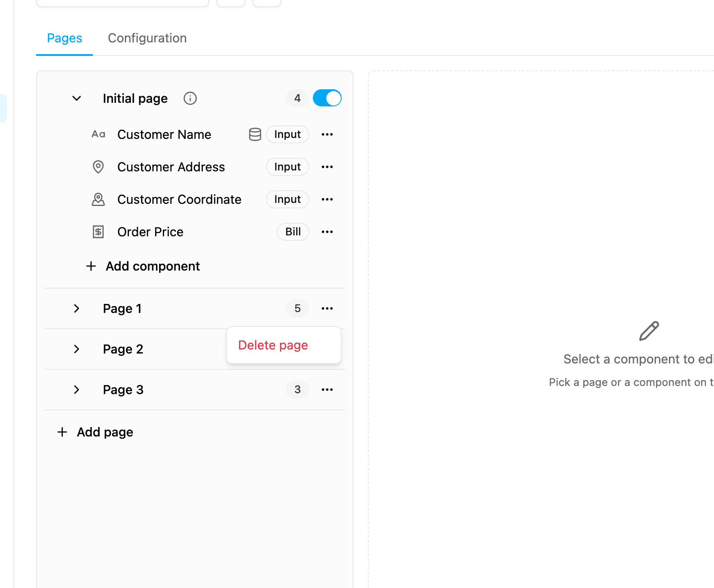Image resolution: width=714 pixels, height=588 pixels.
Task: Select the Order Price component
Action: 151,232
